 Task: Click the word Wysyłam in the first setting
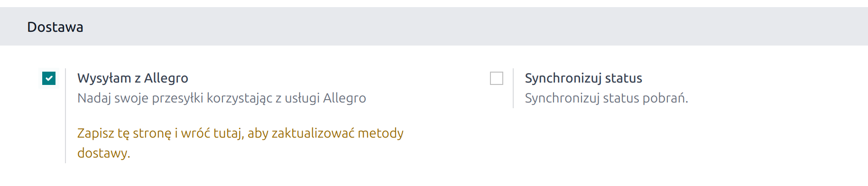tap(104, 78)
